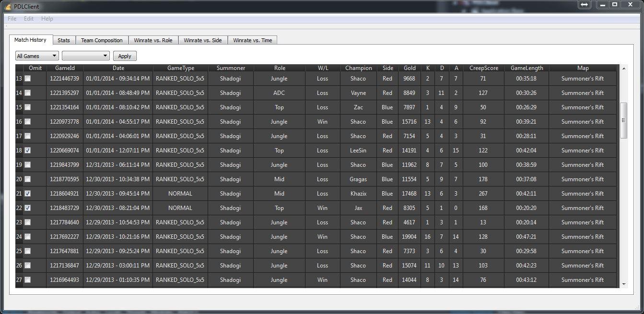Check the Omit box for row 24

(28, 237)
